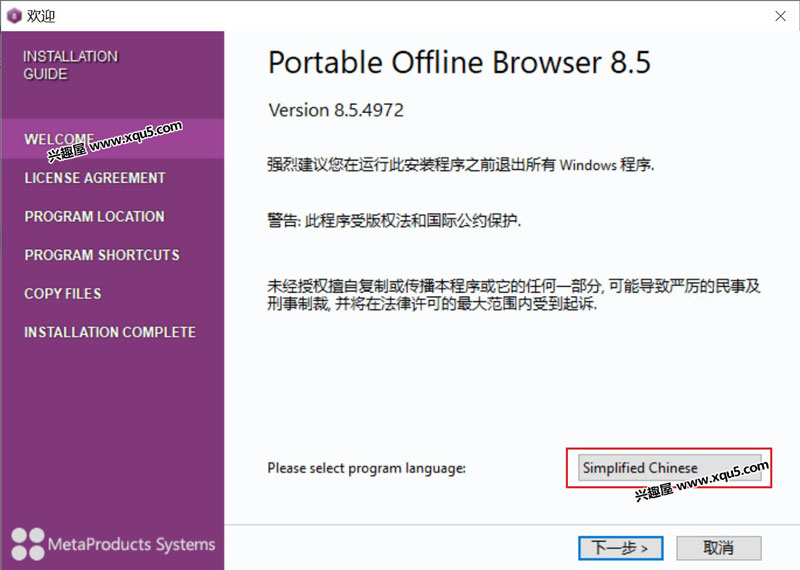Click the 取消 cancel button
The width and height of the screenshot is (800, 570).
719,548
